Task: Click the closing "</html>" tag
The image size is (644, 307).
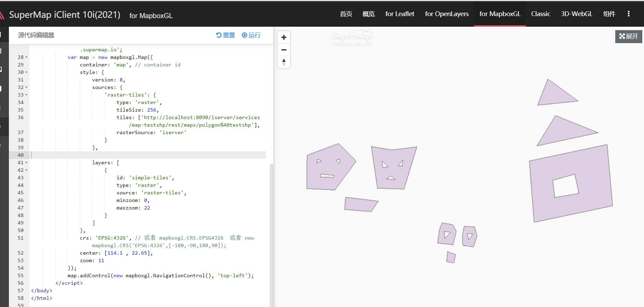Action: 42,298
